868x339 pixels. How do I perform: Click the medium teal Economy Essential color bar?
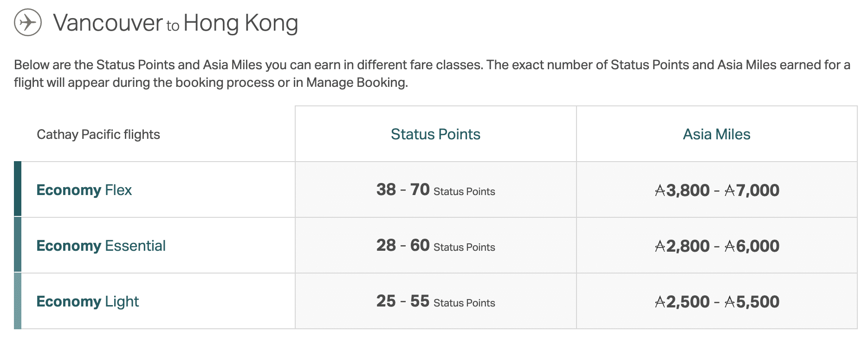click(18, 245)
